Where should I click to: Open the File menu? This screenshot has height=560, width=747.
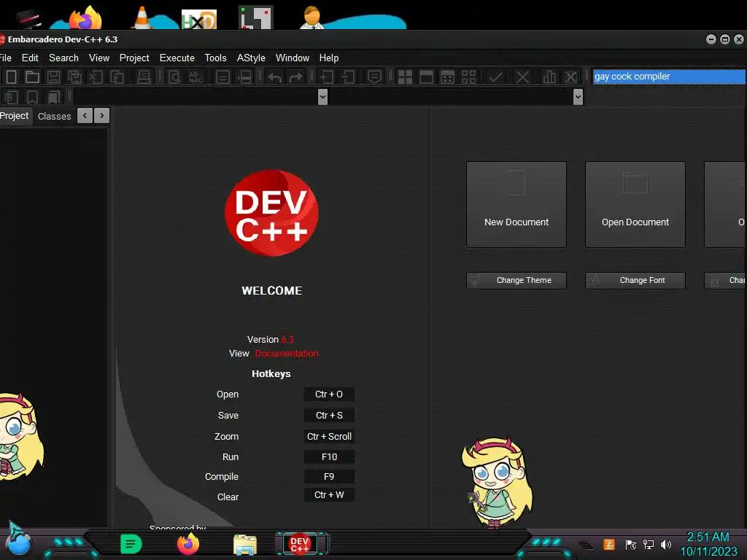[6, 58]
